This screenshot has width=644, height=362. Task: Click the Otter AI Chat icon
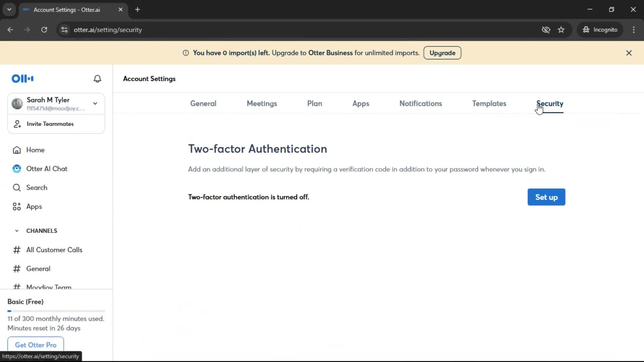[x=17, y=169]
